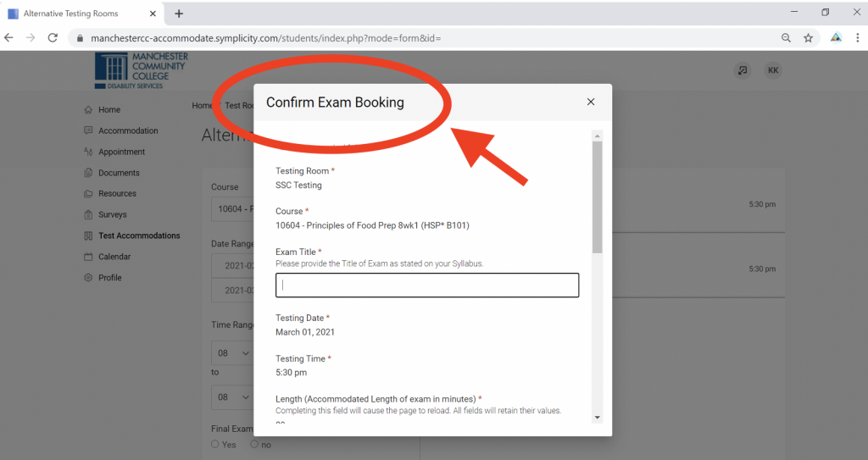Click the 'March 01, 2021' testing date
This screenshot has width=868, height=460.
pos(305,332)
